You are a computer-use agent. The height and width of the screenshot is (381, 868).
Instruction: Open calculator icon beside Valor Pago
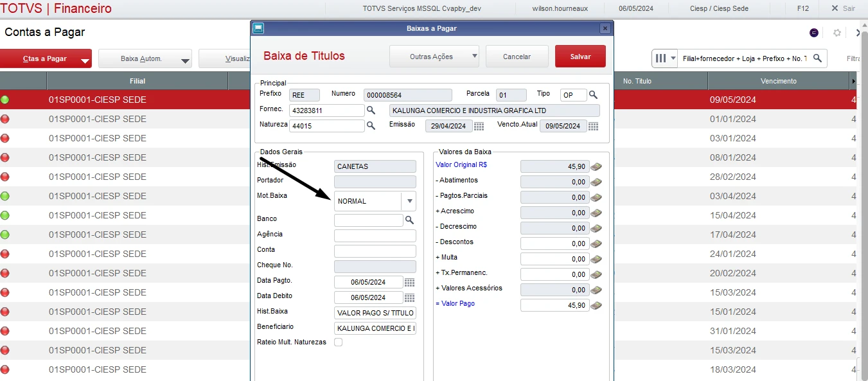tap(596, 306)
